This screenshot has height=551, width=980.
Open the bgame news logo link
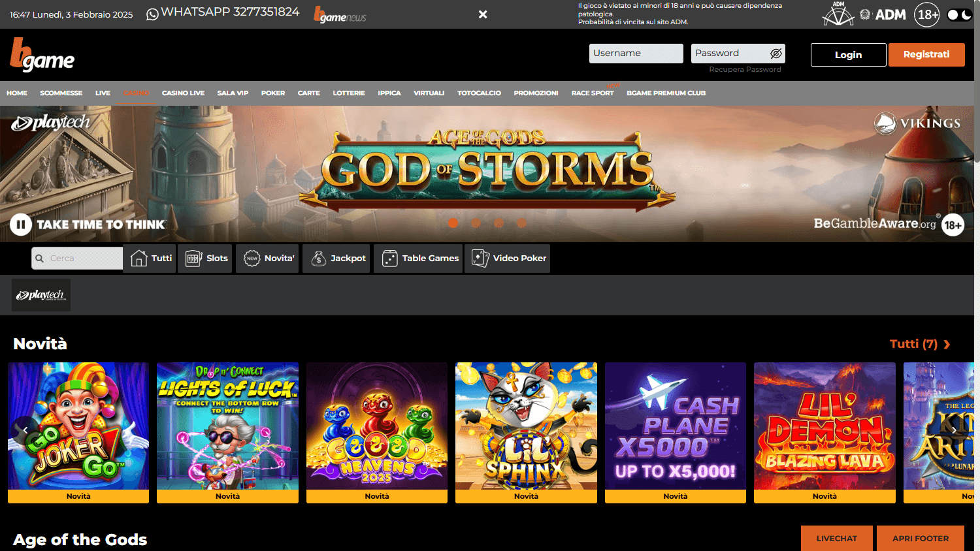pyautogui.click(x=340, y=14)
